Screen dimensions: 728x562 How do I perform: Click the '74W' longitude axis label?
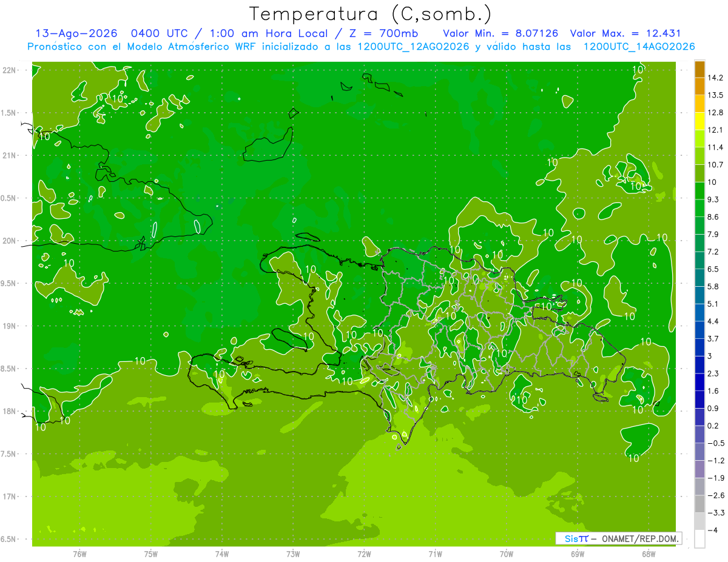(221, 554)
